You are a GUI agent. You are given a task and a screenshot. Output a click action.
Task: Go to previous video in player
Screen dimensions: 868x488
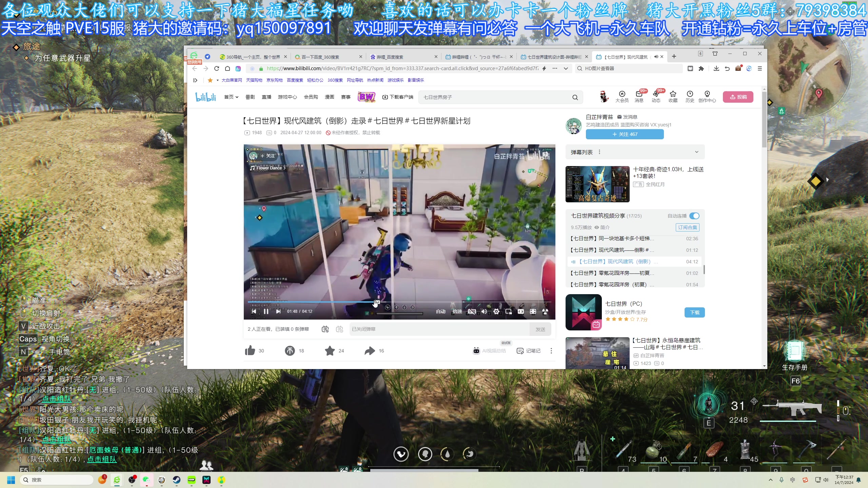(x=254, y=311)
